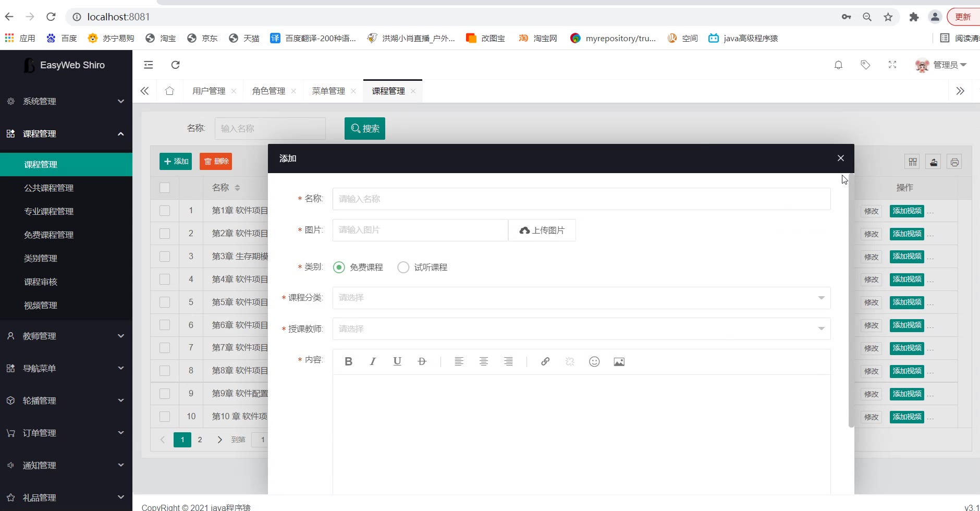Click 搜索 search button
980x511 pixels.
click(365, 128)
